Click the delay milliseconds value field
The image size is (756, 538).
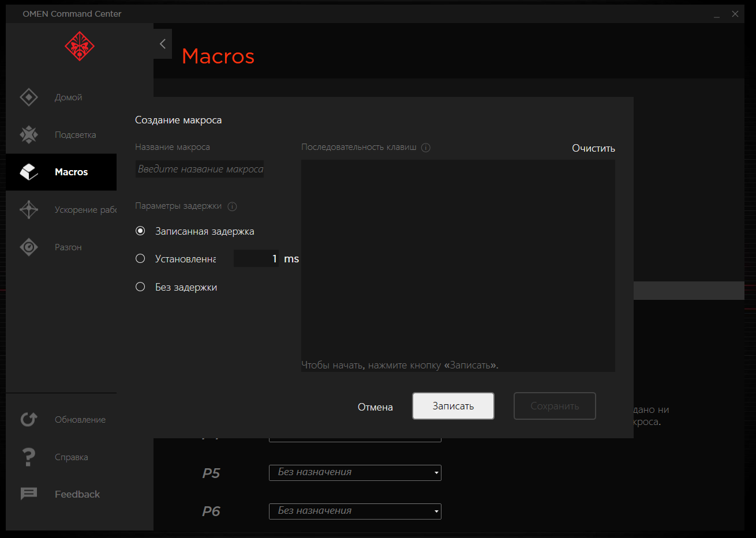click(x=256, y=258)
